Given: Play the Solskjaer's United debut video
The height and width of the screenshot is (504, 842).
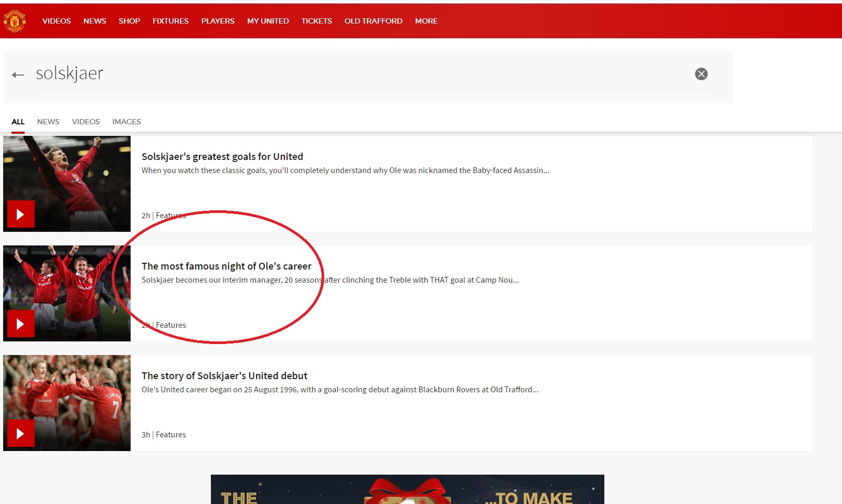Looking at the screenshot, I should (x=21, y=433).
